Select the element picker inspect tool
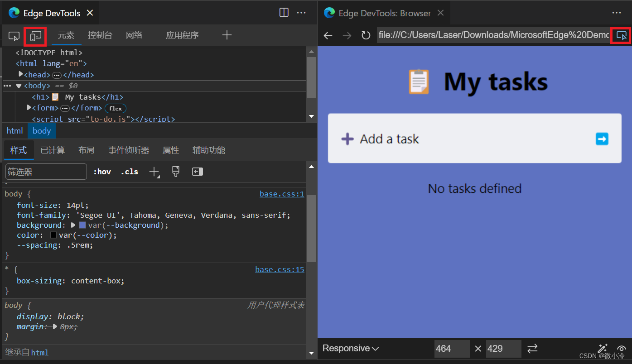The height and width of the screenshot is (364, 632). [x=14, y=36]
